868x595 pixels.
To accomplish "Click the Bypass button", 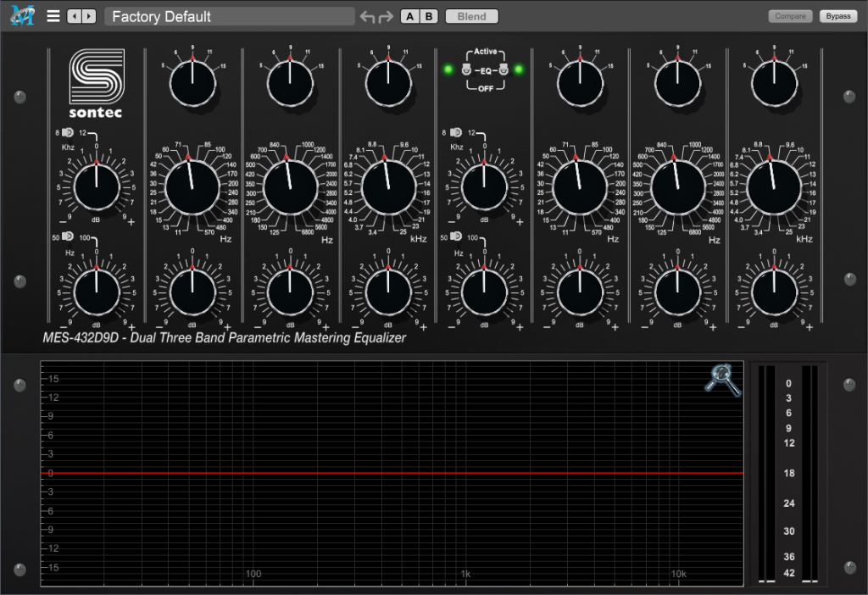I will 838,16.
